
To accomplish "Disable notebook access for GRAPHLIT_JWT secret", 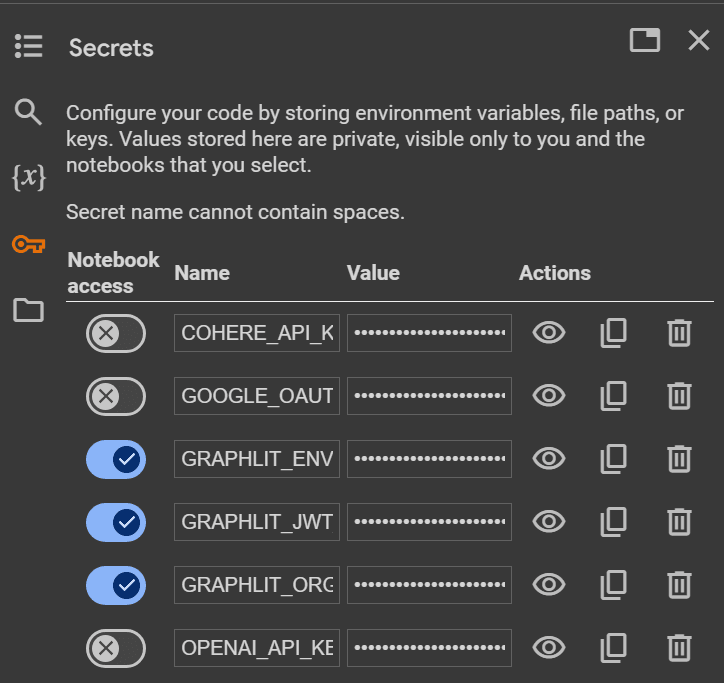I will point(116,521).
